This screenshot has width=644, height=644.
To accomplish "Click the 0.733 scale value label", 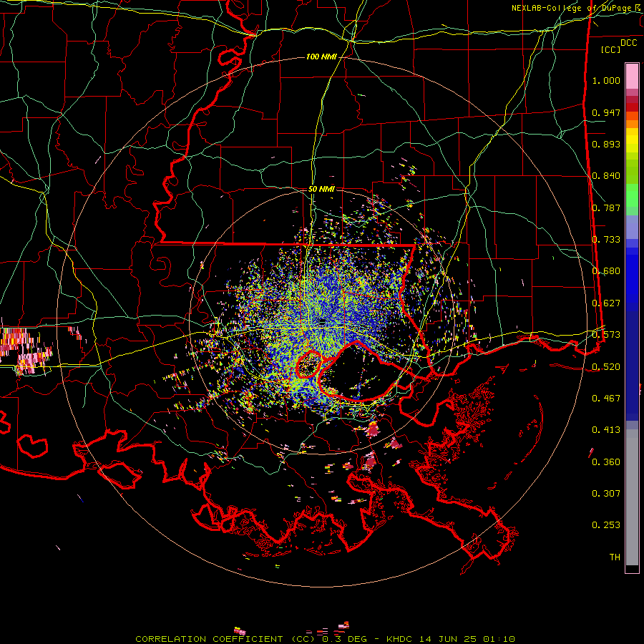I will (606, 240).
